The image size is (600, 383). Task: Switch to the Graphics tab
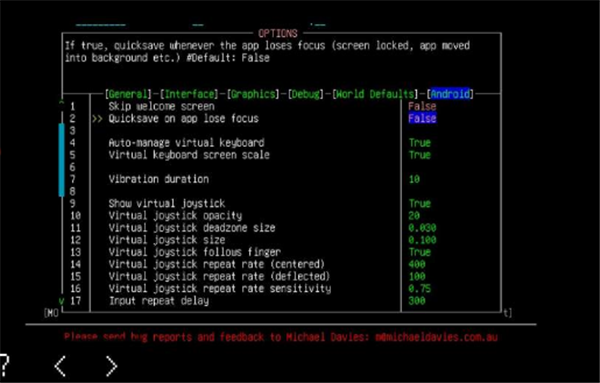coord(253,94)
